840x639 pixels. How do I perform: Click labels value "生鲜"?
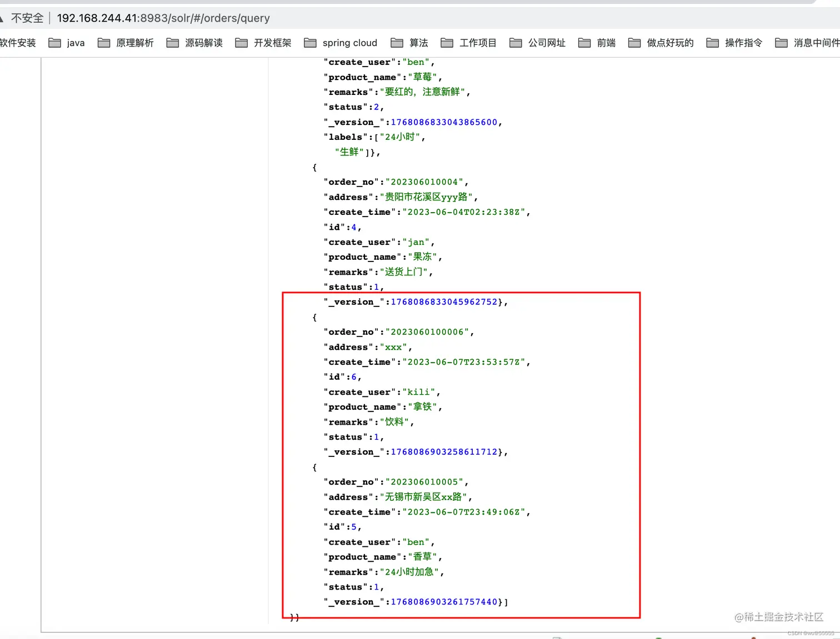click(x=349, y=152)
